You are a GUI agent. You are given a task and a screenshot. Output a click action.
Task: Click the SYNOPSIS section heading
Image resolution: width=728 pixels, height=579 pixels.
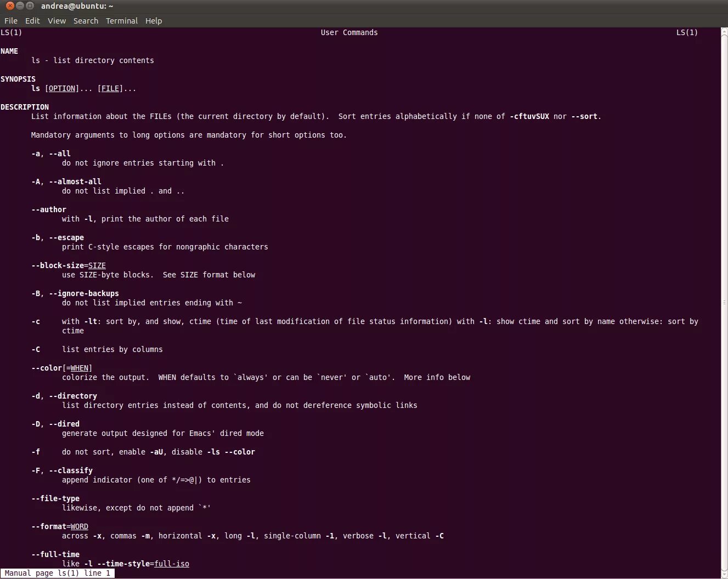18,79
